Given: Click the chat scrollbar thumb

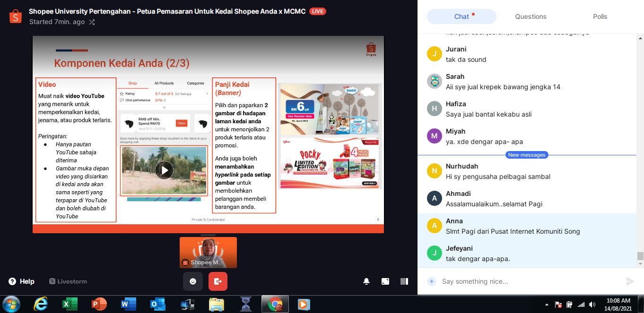Looking at the screenshot, I should pyautogui.click(x=640, y=256).
